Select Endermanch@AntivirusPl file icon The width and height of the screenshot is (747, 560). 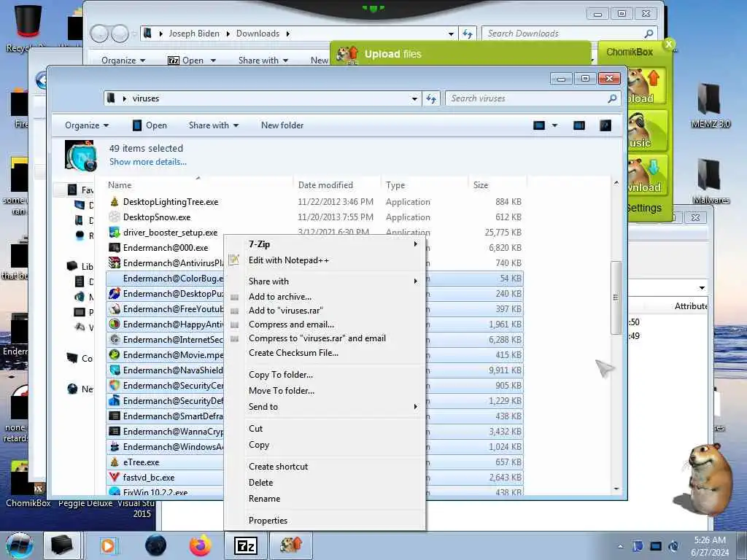pyautogui.click(x=115, y=262)
